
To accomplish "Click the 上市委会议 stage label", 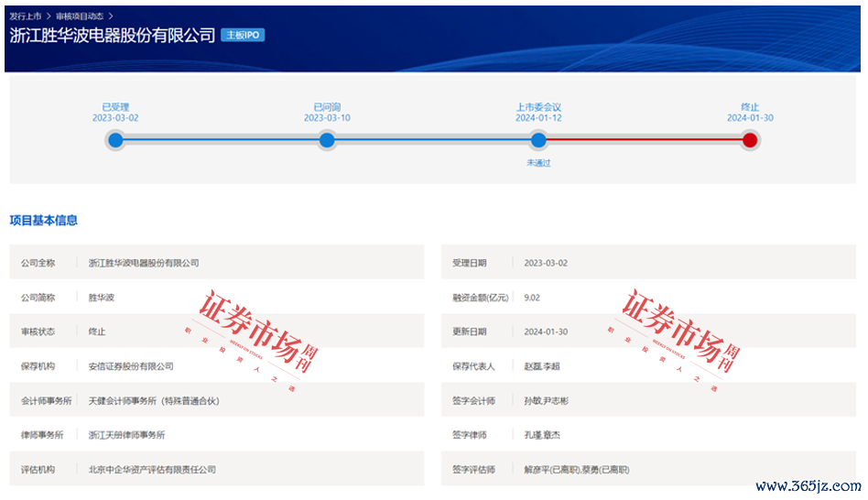I will tap(538, 107).
